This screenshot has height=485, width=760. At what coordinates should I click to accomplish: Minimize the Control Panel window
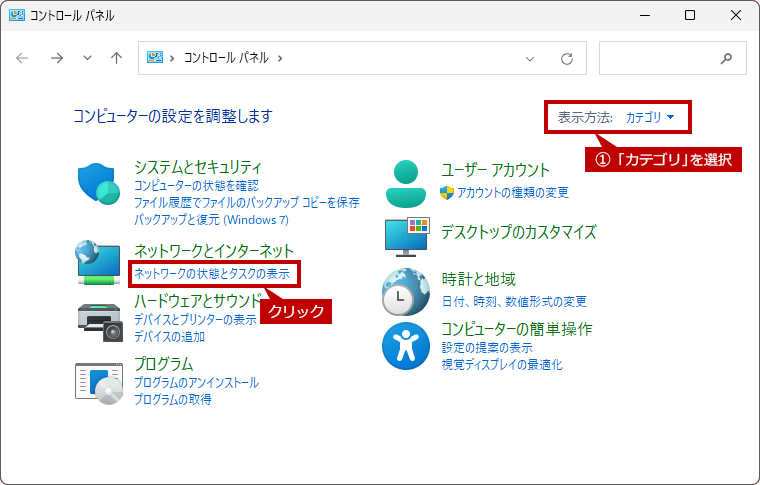645,15
